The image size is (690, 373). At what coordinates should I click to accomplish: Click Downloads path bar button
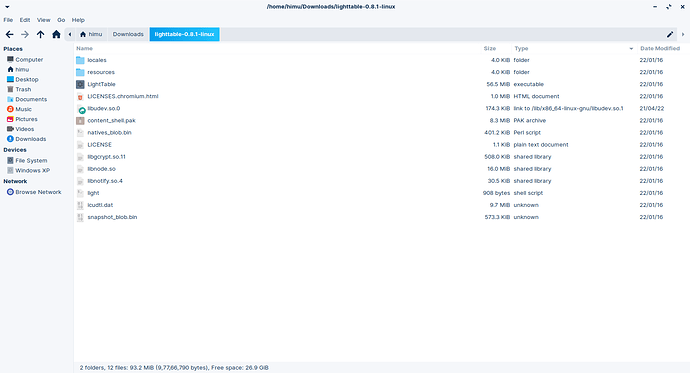click(128, 34)
